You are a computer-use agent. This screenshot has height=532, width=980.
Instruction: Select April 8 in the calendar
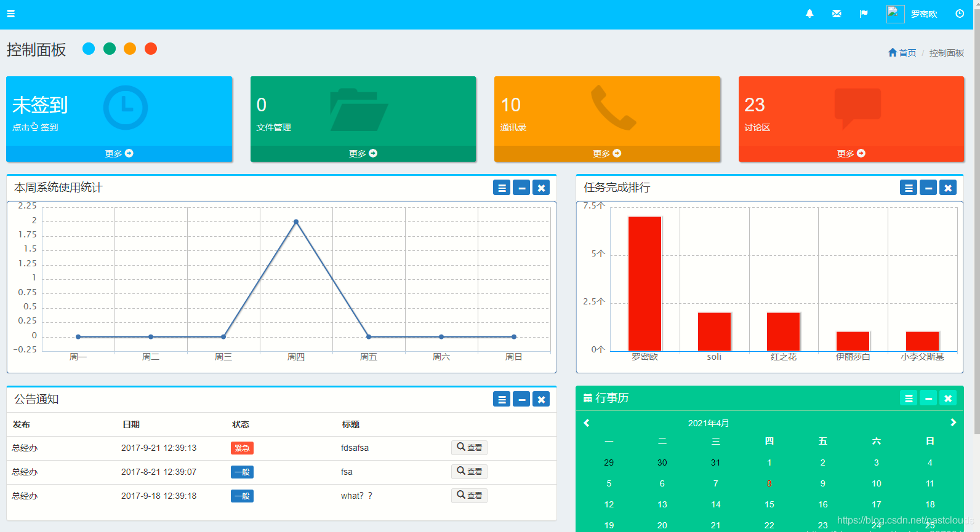pos(769,483)
